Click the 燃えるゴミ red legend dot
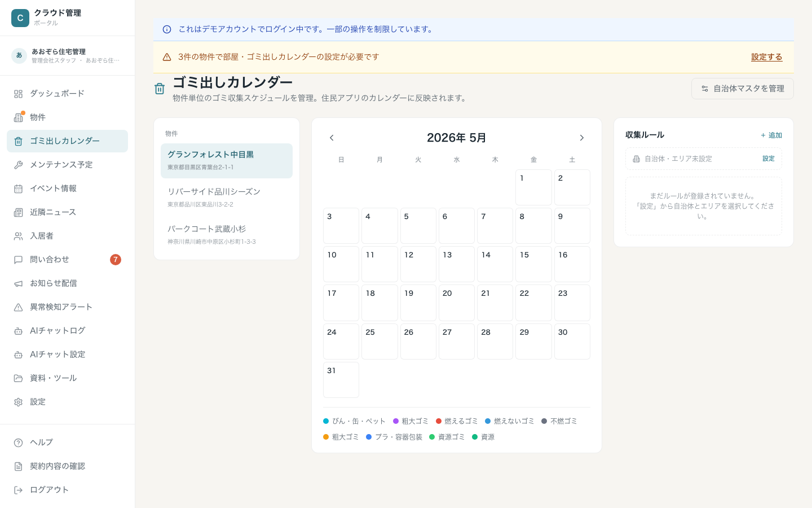The width and height of the screenshot is (812, 508). coord(439,421)
